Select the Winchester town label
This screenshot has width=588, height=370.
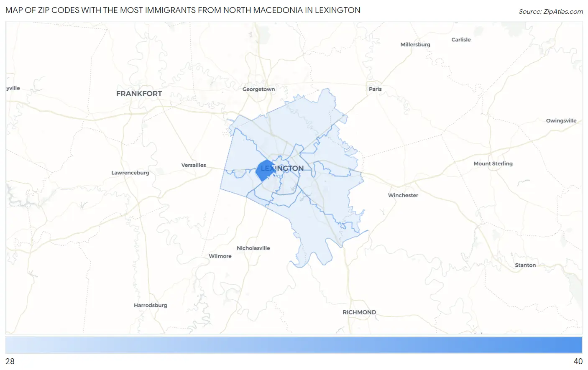pos(403,195)
